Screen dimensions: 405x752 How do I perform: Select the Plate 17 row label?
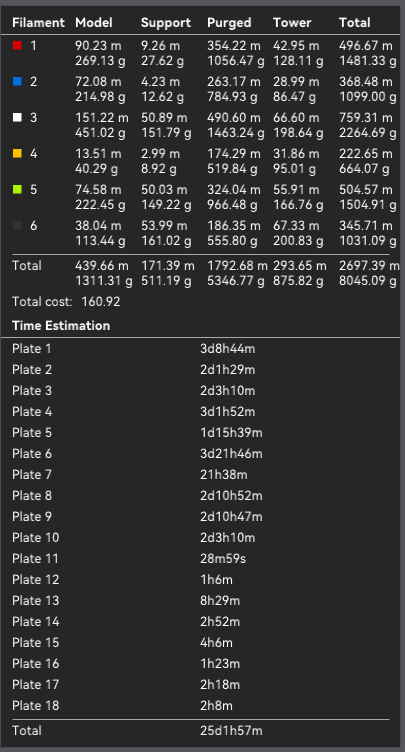pyautogui.click(x=36, y=684)
